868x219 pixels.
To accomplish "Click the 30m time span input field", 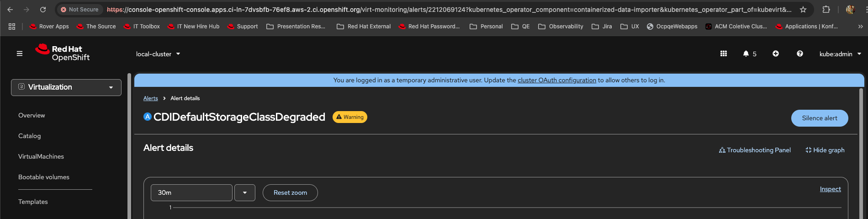I will coord(191,192).
